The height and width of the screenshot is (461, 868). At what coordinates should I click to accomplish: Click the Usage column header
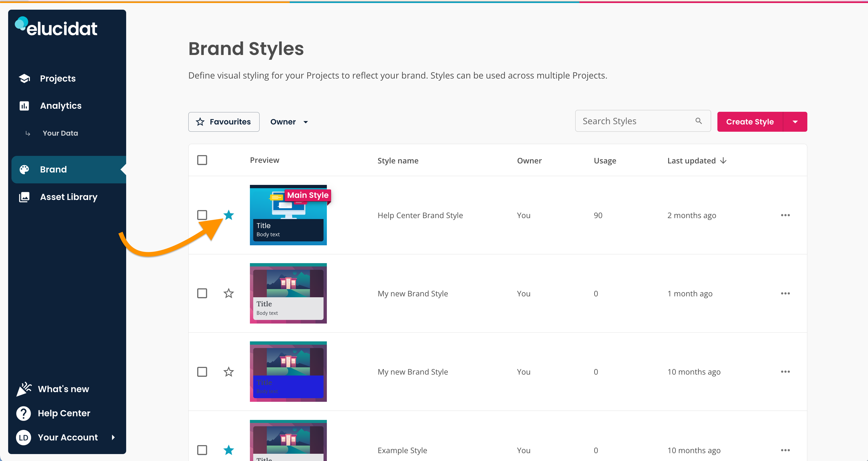coord(605,160)
